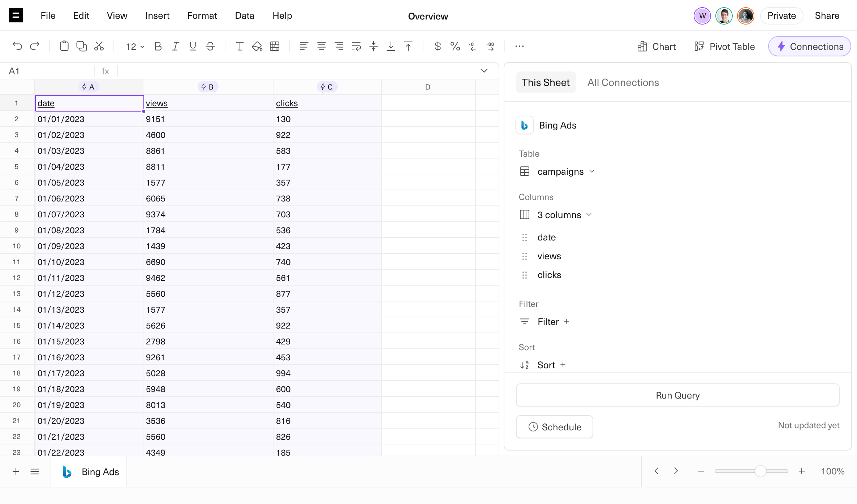Screen dimensions: 857x504
Task: Toggle italic formatting
Action: pos(175,46)
